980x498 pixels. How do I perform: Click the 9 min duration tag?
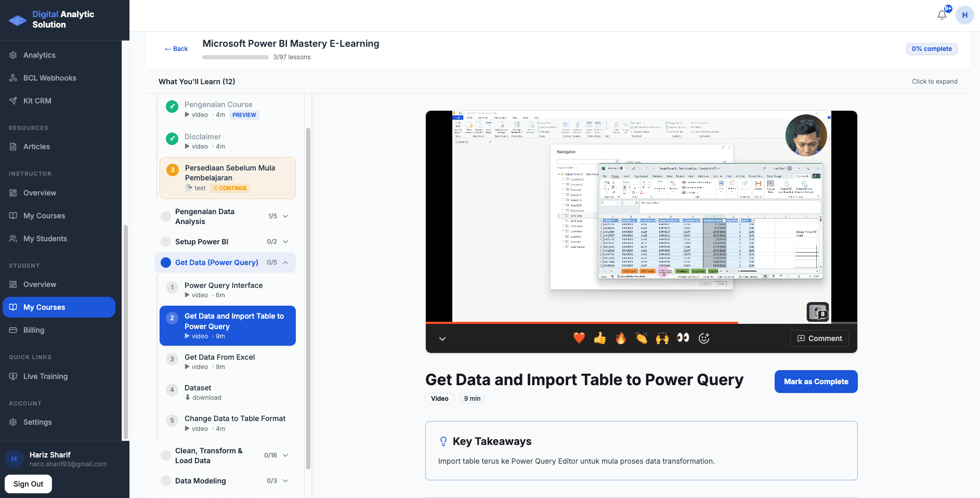(472, 399)
